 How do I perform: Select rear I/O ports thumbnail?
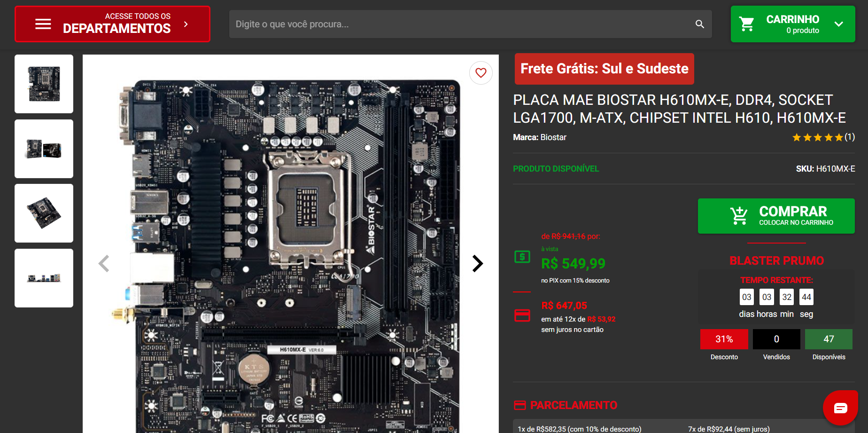click(x=44, y=278)
